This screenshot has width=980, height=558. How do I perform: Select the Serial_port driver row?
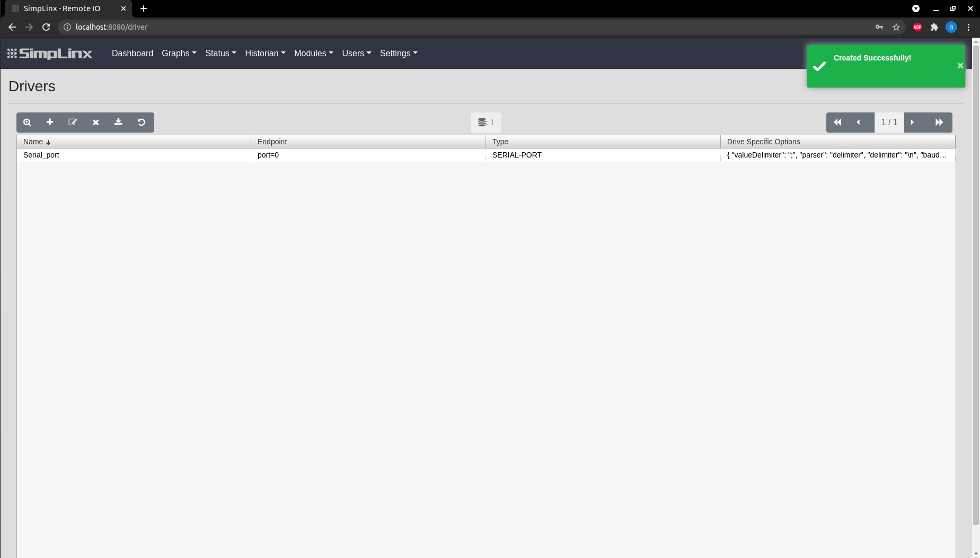tap(486, 155)
